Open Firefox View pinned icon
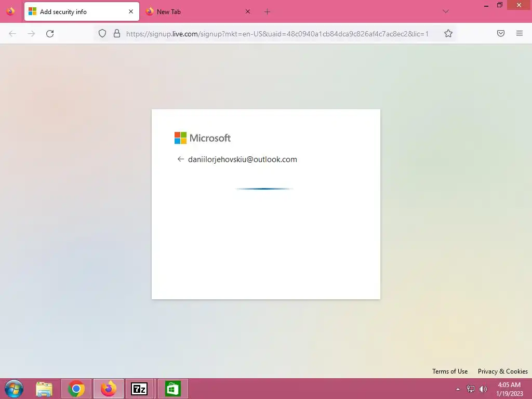Screen dimensions: 532x399 (10, 11)
